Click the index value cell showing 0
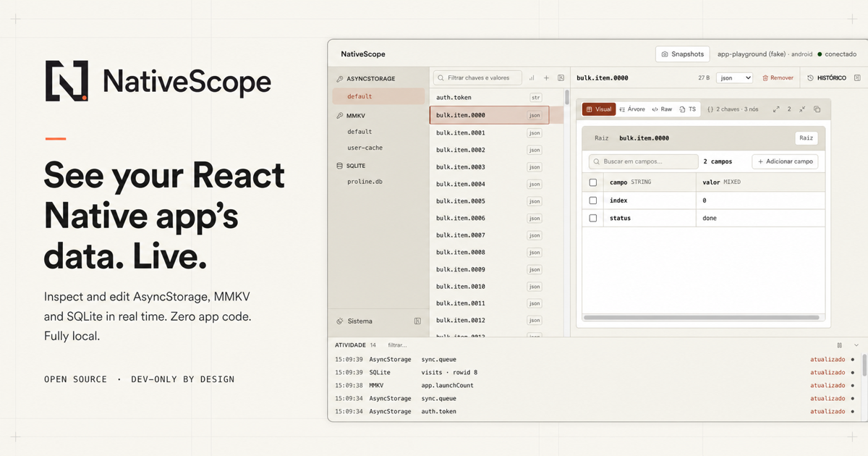 pyautogui.click(x=760, y=200)
